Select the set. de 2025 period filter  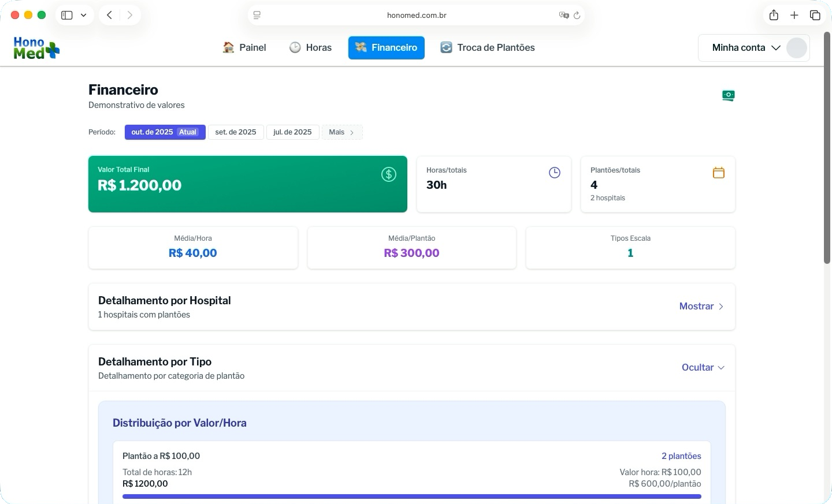(236, 132)
